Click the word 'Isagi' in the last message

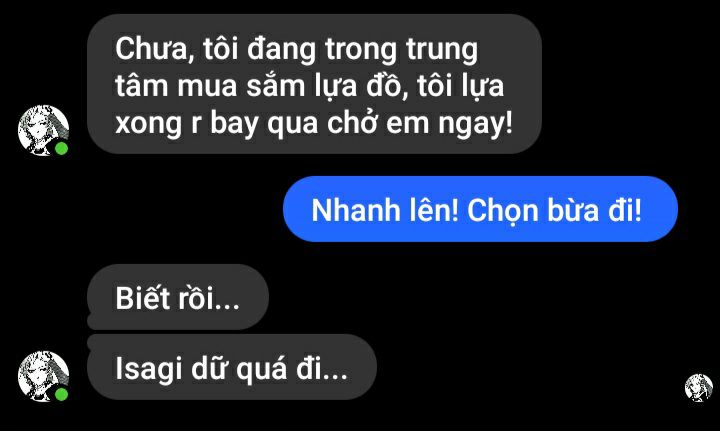[x=149, y=369]
